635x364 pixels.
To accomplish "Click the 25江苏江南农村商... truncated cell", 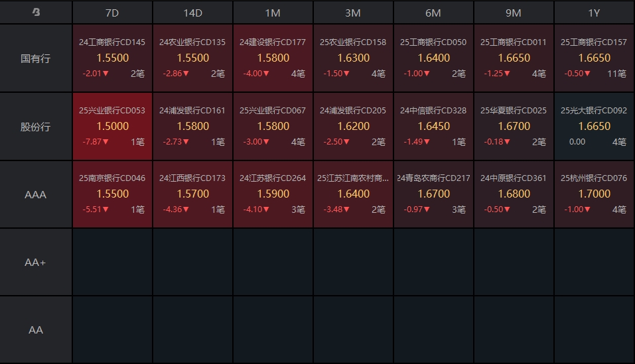I will point(353,194).
